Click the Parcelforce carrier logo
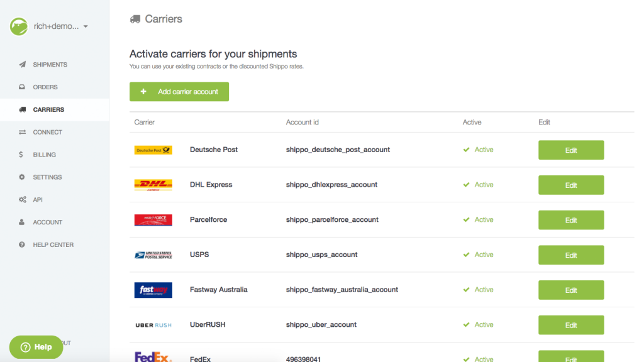The image size is (644, 362). 153,220
